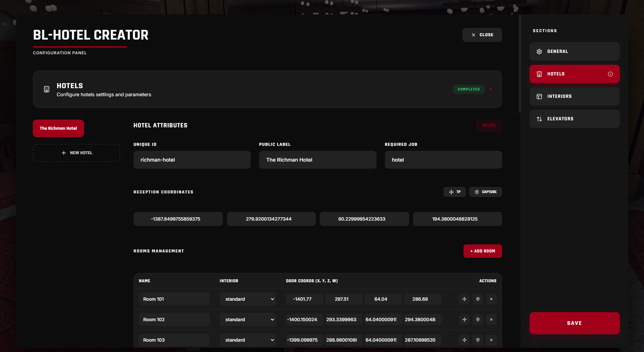Capture reception coordinates

pyautogui.click(x=485, y=192)
